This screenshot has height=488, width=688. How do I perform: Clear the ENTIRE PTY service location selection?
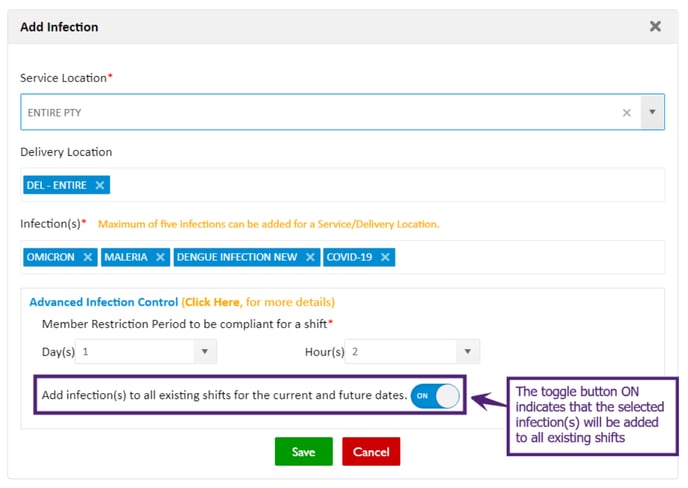tap(627, 113)
